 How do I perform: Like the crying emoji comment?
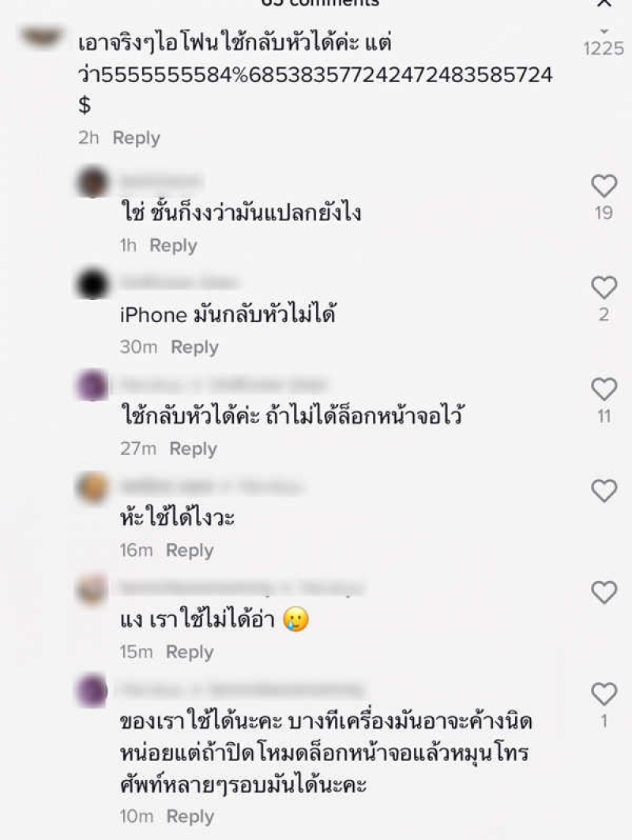604,593
